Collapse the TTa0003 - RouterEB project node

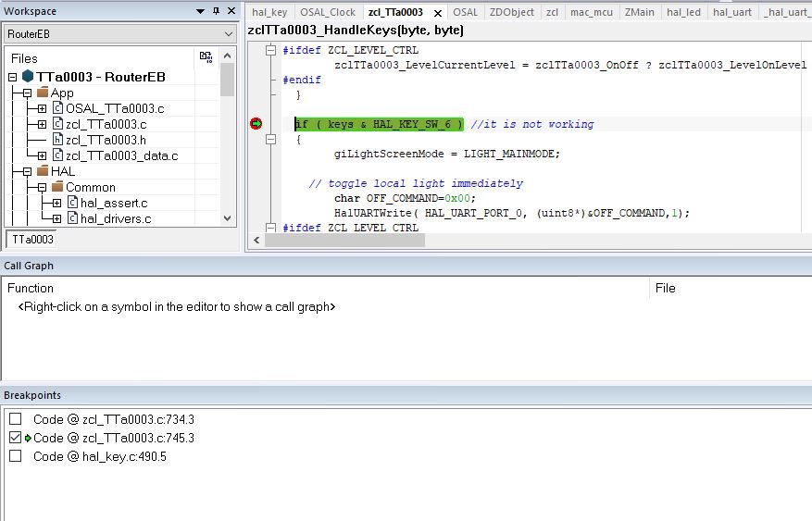pos(13,78)
